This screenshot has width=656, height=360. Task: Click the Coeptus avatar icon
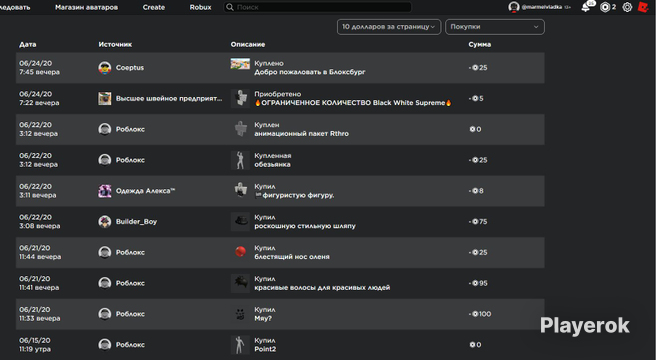105,68
